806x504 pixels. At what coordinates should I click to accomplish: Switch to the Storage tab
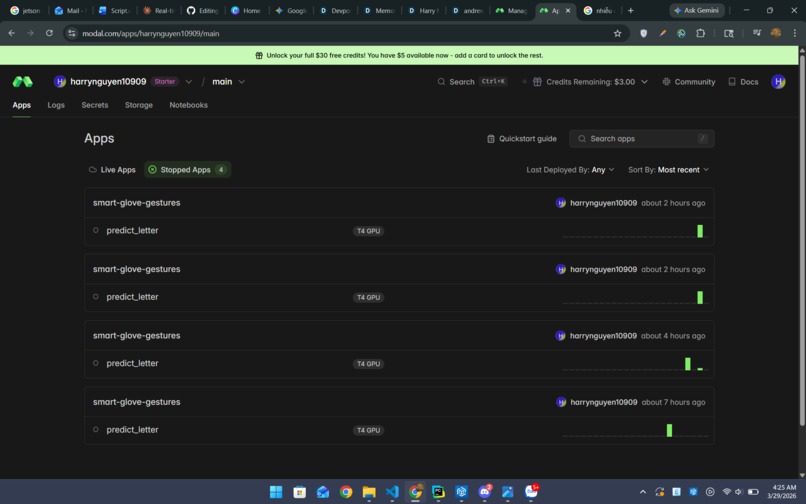139,105
